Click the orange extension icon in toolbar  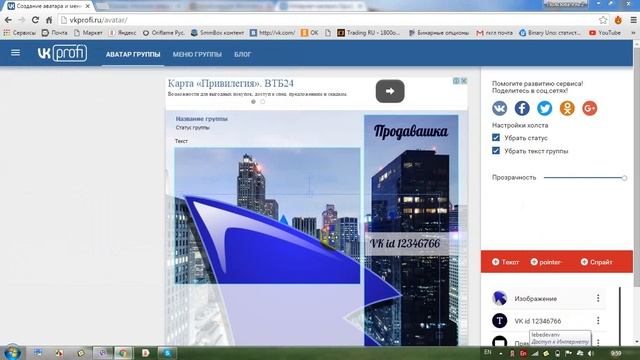click(x=618, y=20)
